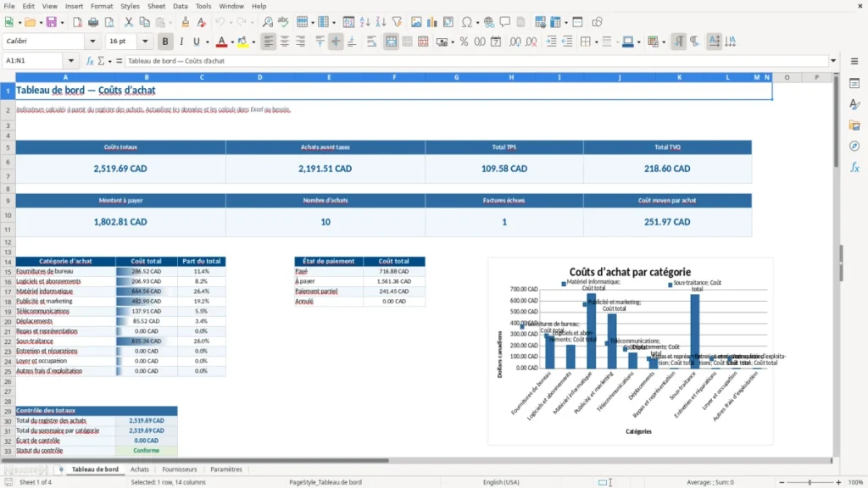Viewport: 868px width, 488px height.
Task: Click the zoom in plus button
Action: tap(838, 482)
